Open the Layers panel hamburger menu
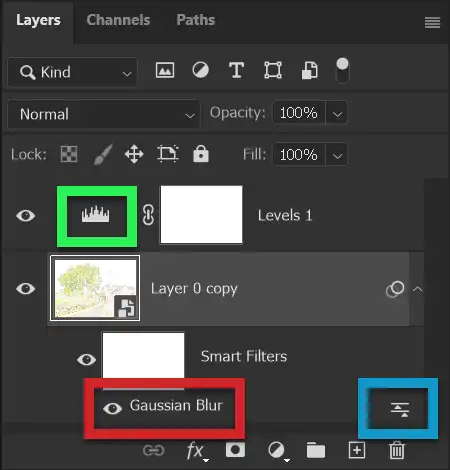 432,23
